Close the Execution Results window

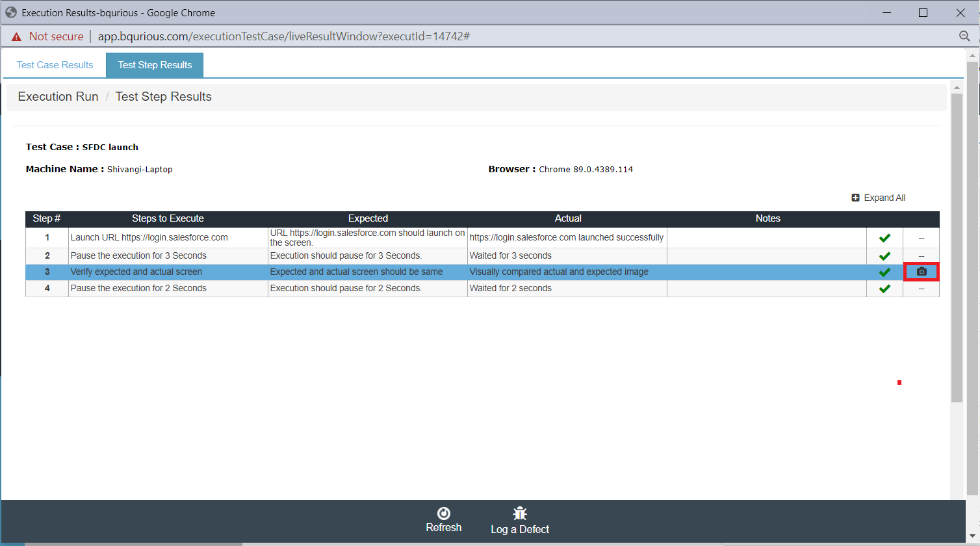coord(961,12)
